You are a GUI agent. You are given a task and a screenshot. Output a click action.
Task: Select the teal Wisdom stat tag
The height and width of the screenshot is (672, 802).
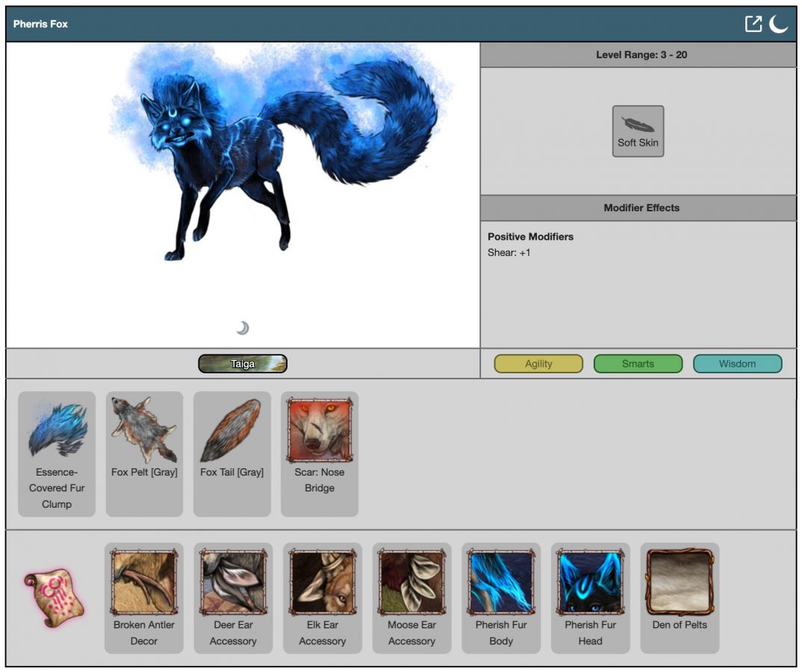click(x=737, y=364)
